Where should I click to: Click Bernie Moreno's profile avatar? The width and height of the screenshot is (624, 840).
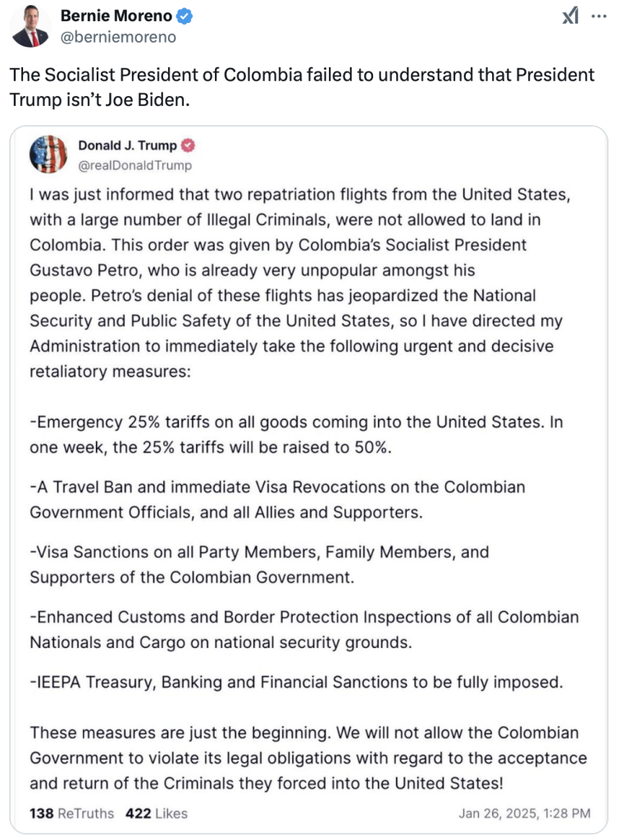click(x=30, y=26)
